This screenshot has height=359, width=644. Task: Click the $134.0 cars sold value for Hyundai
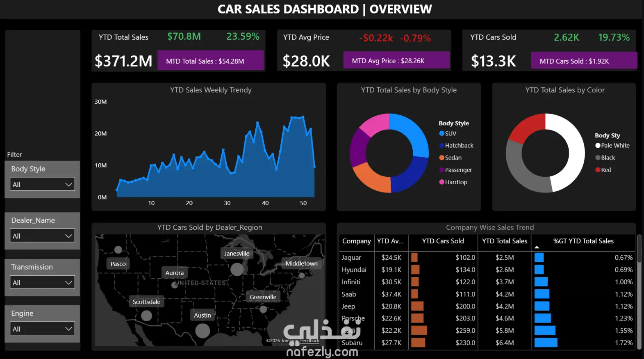[x=466, y=270]
